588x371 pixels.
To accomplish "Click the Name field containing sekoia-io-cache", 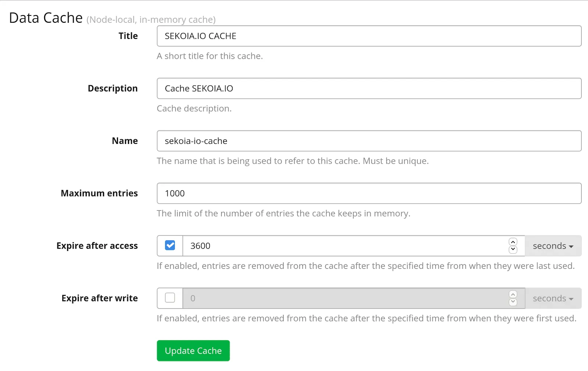I will coord(369,141).
